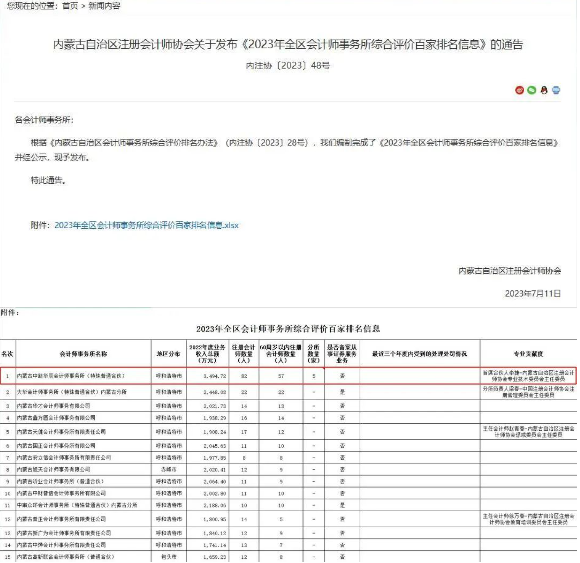
Task: Click the 是 securities cell in the rank 11 row
Action: pyautogui.click(x=342, y=505)
